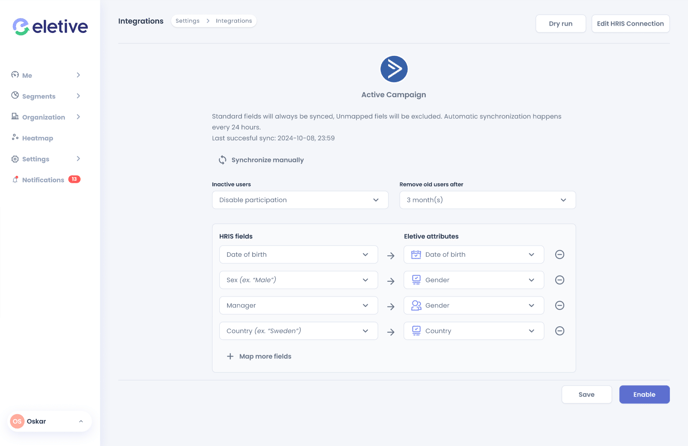Remove the Manager mapping row
The image size is (688, 446).
point(559,306)
